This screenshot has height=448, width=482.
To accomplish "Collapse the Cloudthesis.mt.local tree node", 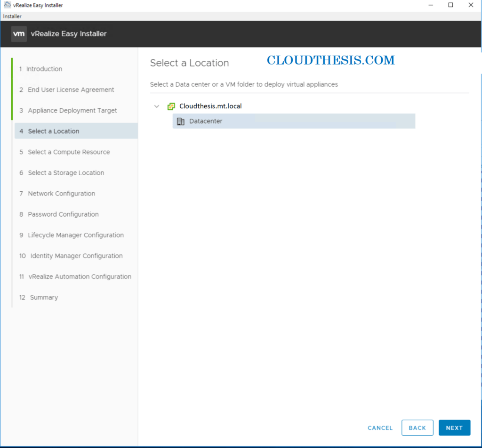I will pyautogui.click(x=157, y=106).
